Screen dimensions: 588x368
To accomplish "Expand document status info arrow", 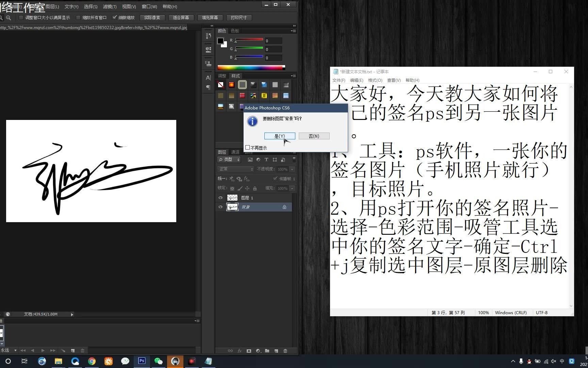I will click(72, 315).
